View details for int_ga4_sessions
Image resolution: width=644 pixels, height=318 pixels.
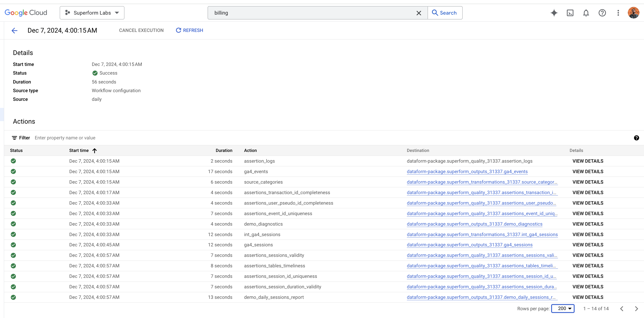[588, 235]
